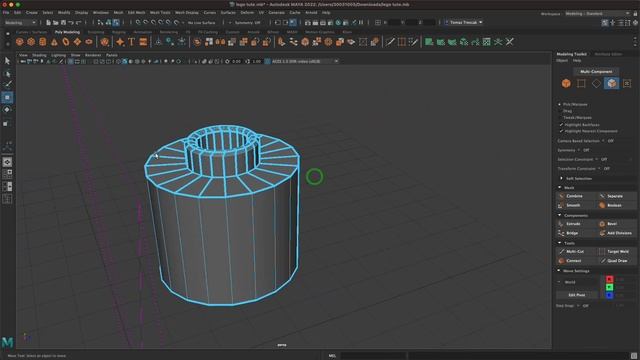The width and height of the screenshot is (640, 360).
Task: Click the Quad Draw tool button
Action: click(x=616, y=261)
